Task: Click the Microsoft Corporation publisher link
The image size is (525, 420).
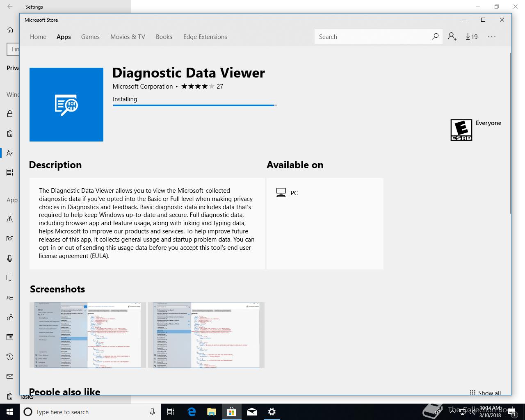Action: (x=143, y=87)
